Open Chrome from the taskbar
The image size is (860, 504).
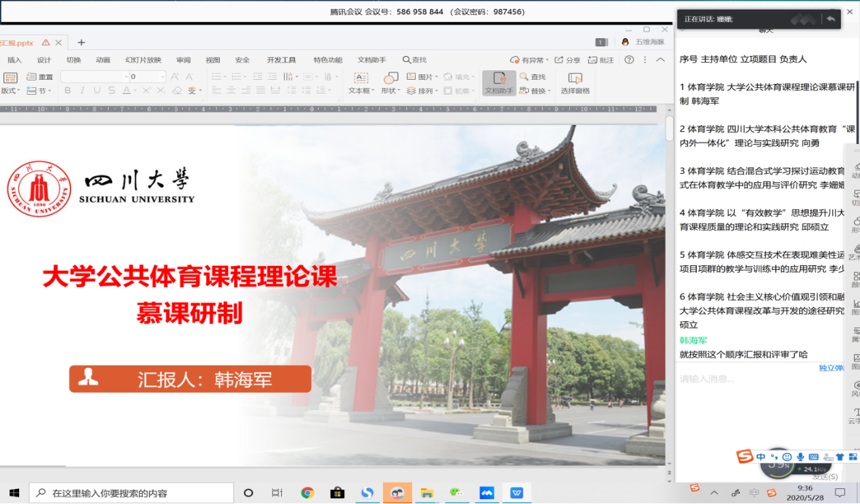click(x=307, y=492)
